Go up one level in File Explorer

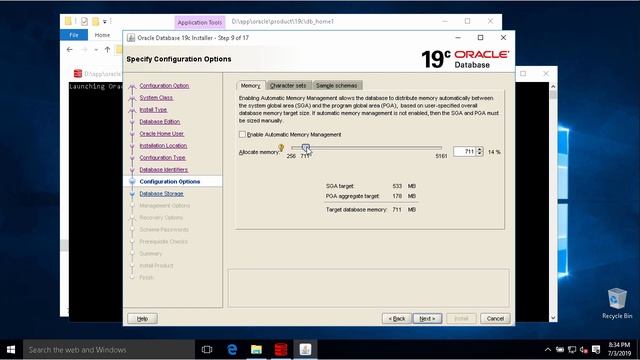click(107, 49)
